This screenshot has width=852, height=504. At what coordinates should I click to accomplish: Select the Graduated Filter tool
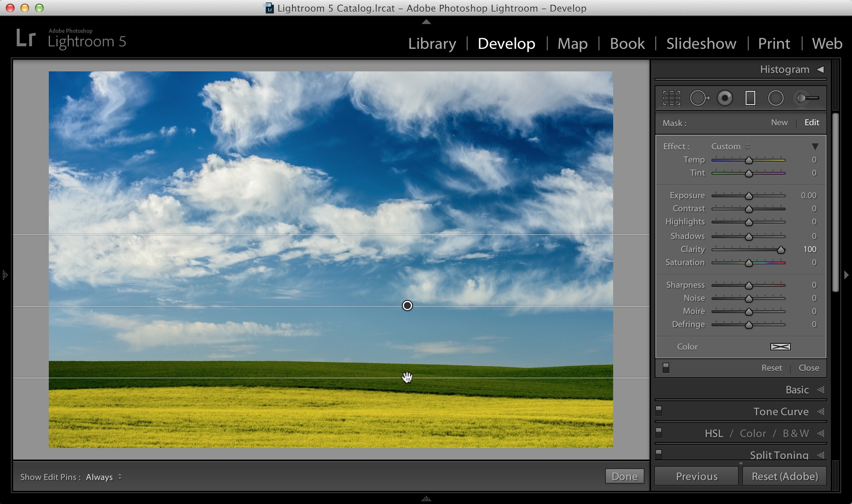click(x=750, y=98)
